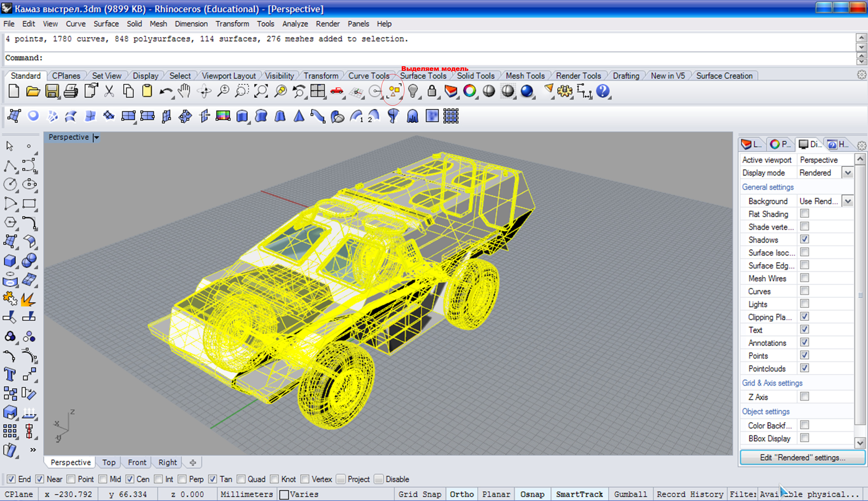Click the Cut scissors icon
868x501 pixels.
click(109, 92)
